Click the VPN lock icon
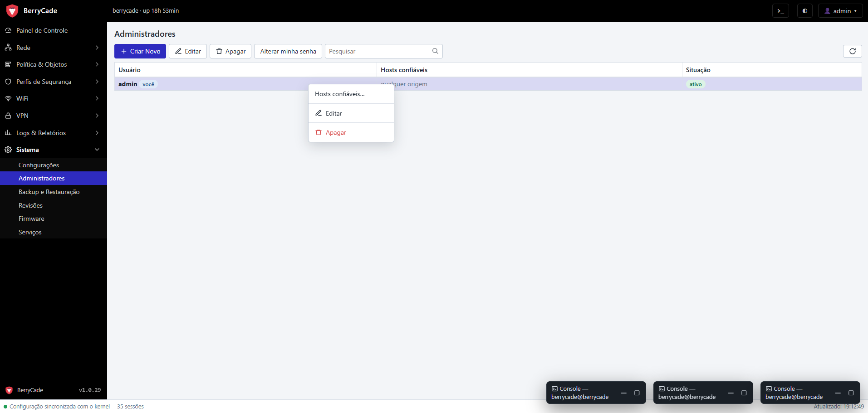 pyautogui.click(x=8, y=116)
